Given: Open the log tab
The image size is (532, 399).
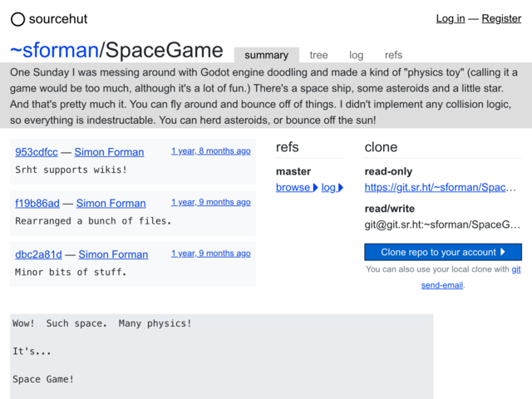Looking at the screenshot, I should (357, 55).
